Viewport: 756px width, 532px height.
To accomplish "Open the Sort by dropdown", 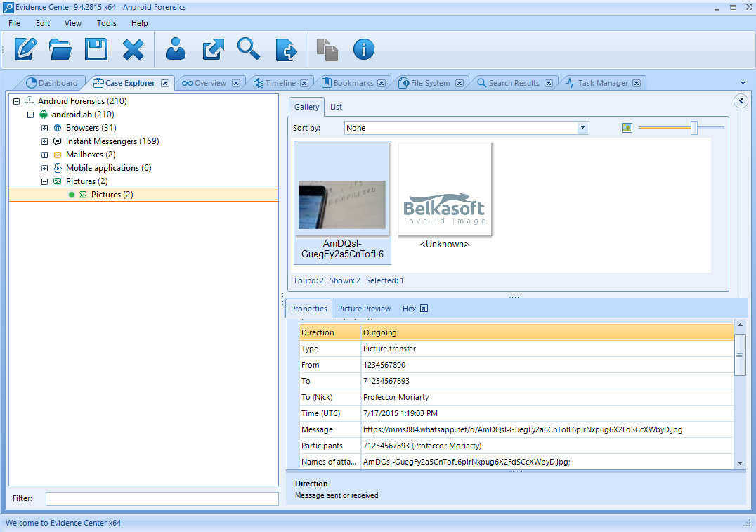I will click(x=582, y=128).
